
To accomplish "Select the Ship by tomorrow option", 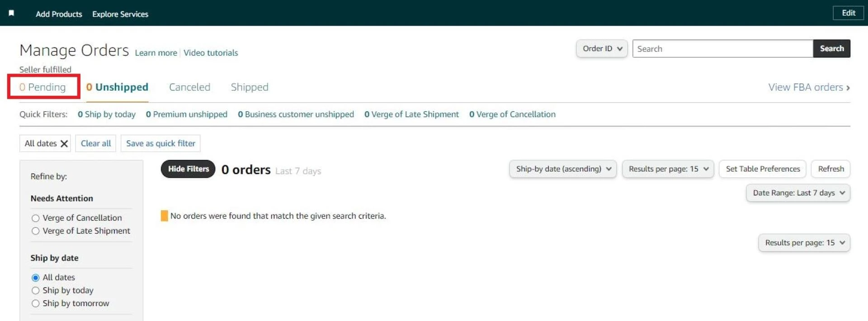I will [x=35, y=303].
